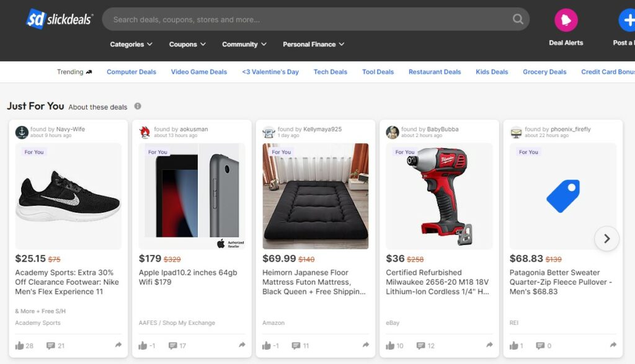Click the About these deals link
This screenshot has height=364, width=635.
click(x=97, y=107)
